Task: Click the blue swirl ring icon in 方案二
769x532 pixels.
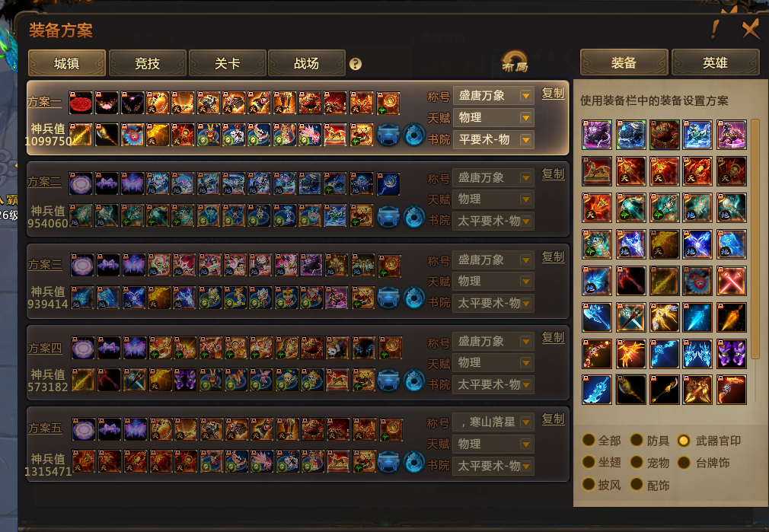Action: [414, 217]
